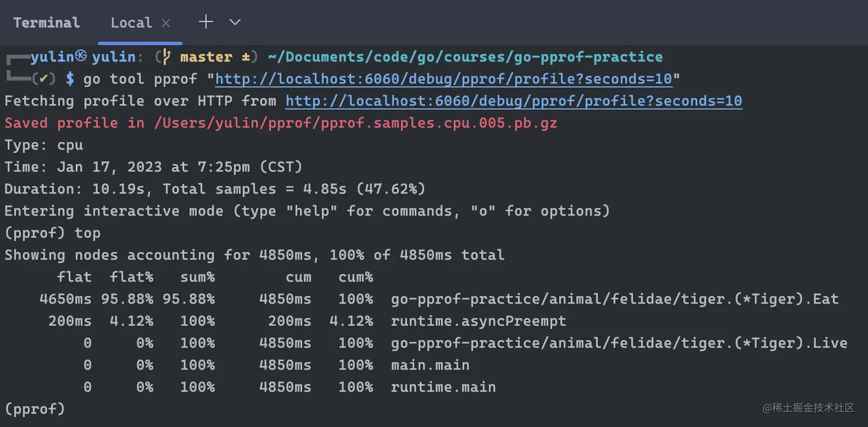
Task: Select the runtime.main function entry
Action: [443, 387]
